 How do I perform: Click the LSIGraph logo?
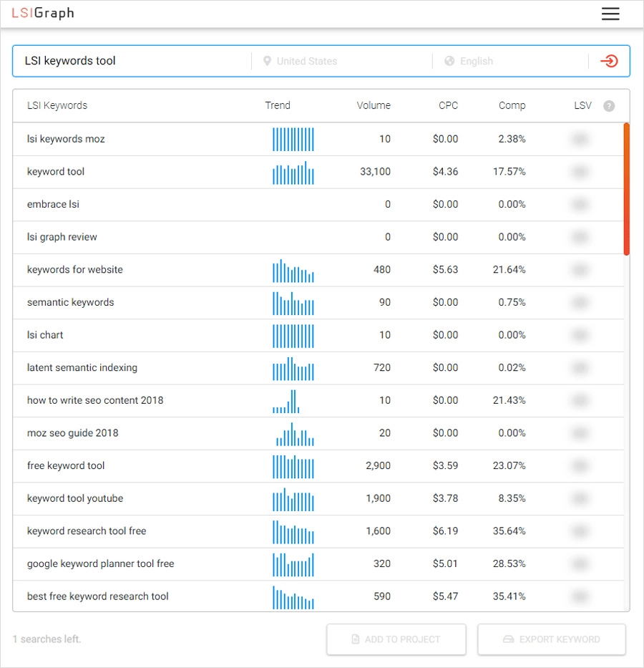(x=43, y=13)
